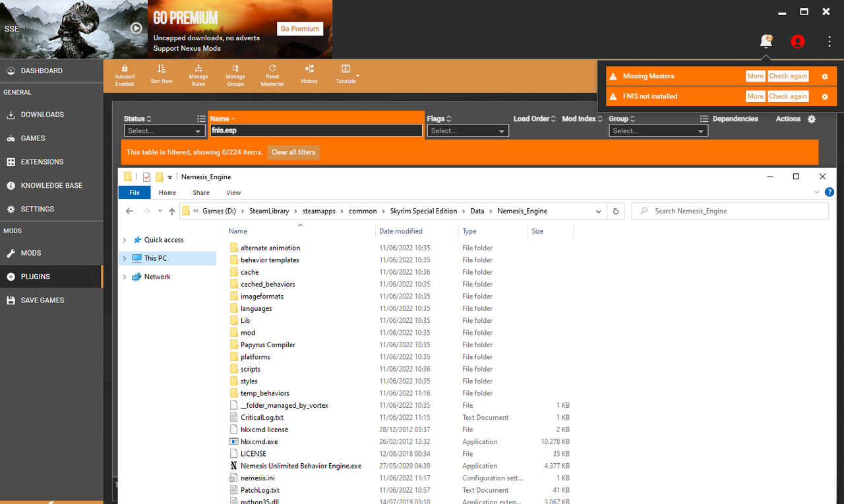This screenshot has width=844, height=504.
Task: Open the History toolbar icon
Action: 309,75
